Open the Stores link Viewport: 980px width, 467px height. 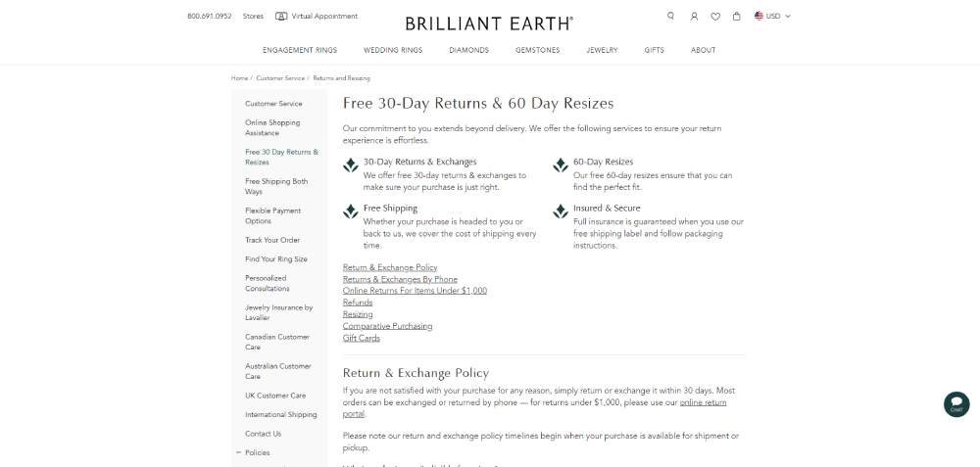coord(253,17)
